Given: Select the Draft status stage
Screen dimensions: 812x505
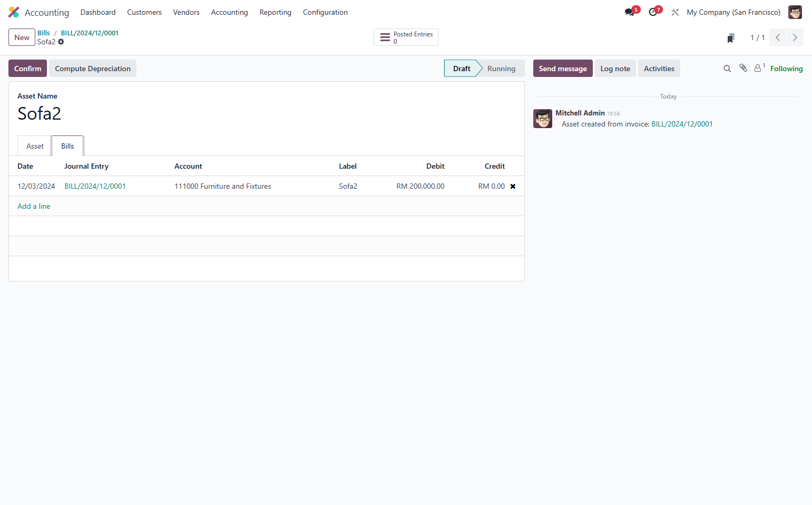Looking at the screenshot, I should 462,69.
